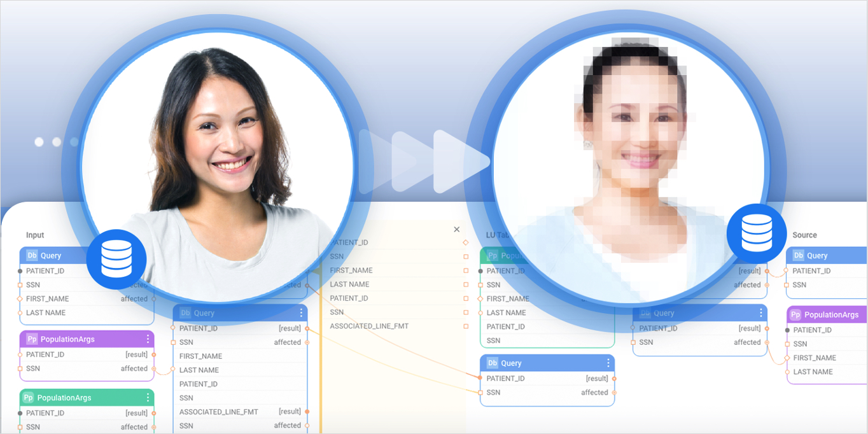Select the pixelated portrait photo
Screen dimensions: 868x434
[629, 168]
